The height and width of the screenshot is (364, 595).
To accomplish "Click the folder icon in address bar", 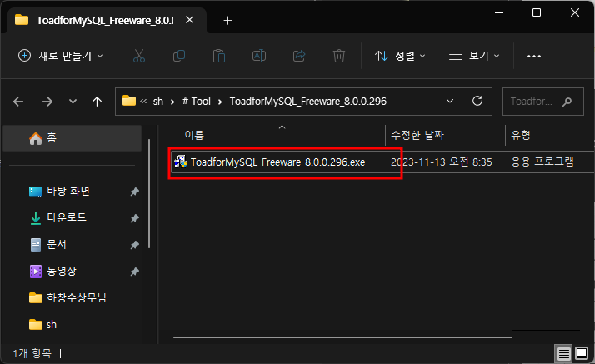I will (x=129, y=101).
